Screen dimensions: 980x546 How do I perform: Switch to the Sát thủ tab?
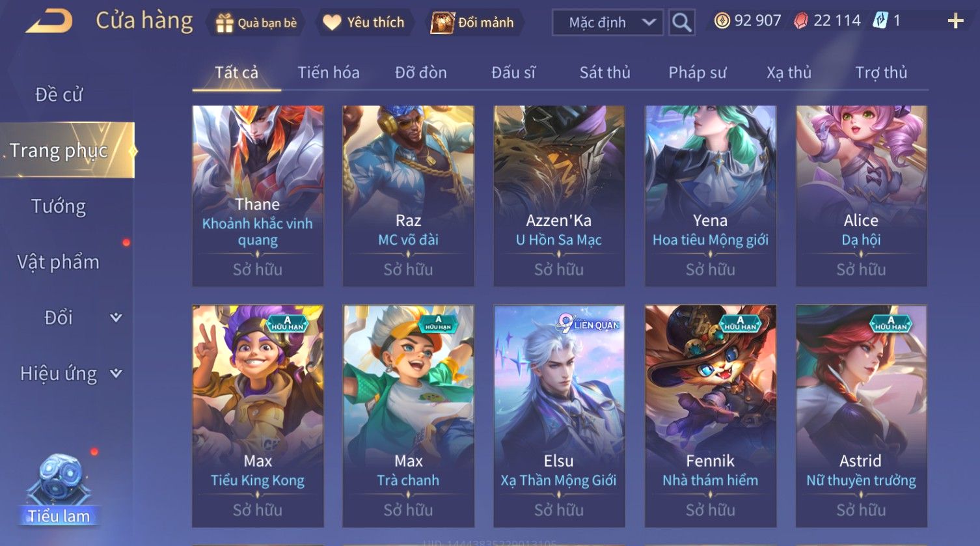pos(605,72)
